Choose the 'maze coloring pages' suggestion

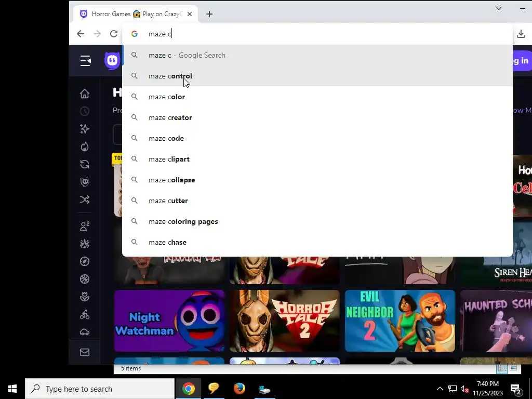click(x=317, y=221)
